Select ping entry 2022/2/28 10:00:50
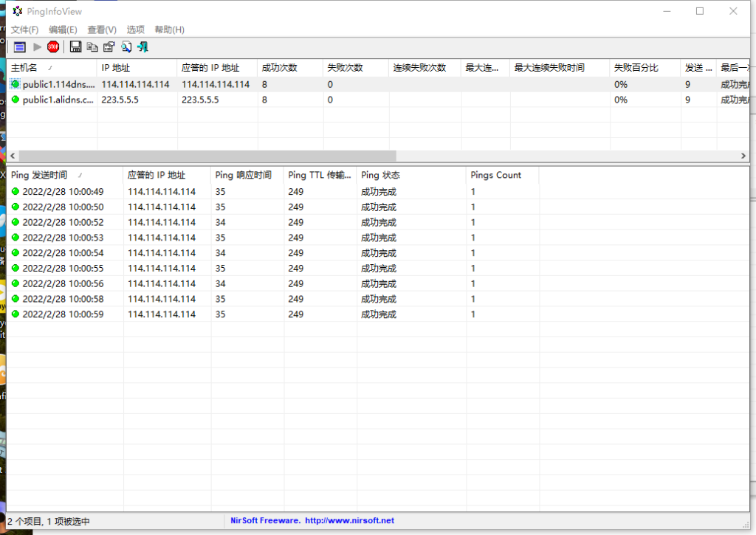Viewport: 756px width, 535px height. [x=273, y=207]
